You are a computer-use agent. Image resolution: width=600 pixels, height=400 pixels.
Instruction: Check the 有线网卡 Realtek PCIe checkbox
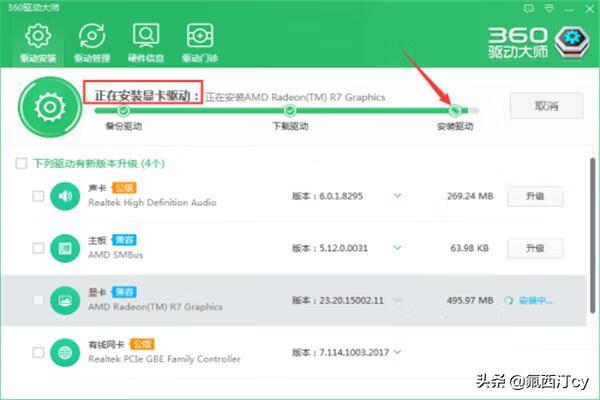click(38, 352)
